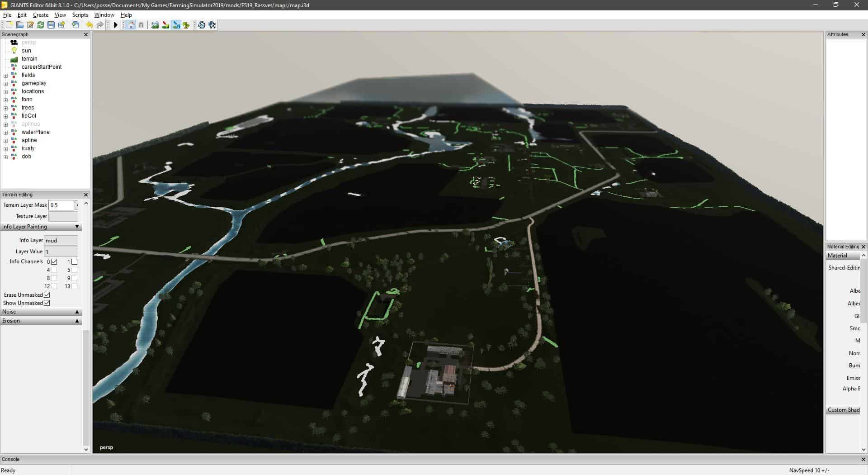Click the Terrain Layer Mask value field
Viewport: 868px width, 475px height.
point(61,205)
